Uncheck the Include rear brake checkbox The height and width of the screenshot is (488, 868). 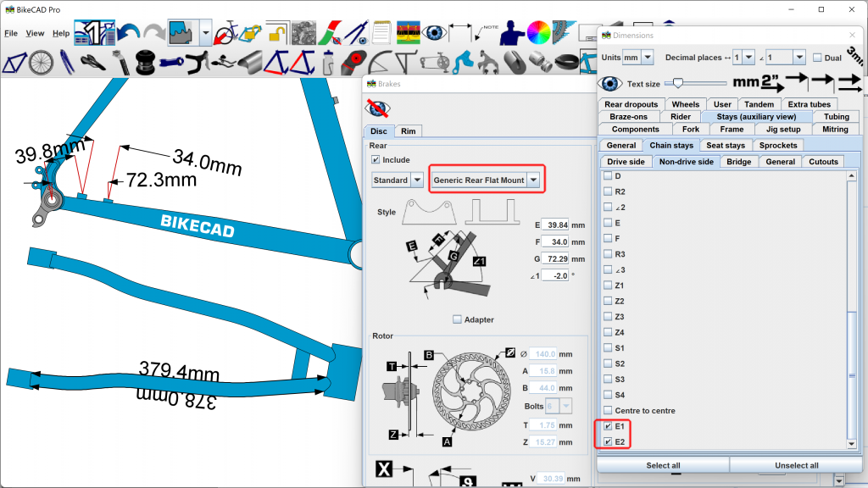376,160
